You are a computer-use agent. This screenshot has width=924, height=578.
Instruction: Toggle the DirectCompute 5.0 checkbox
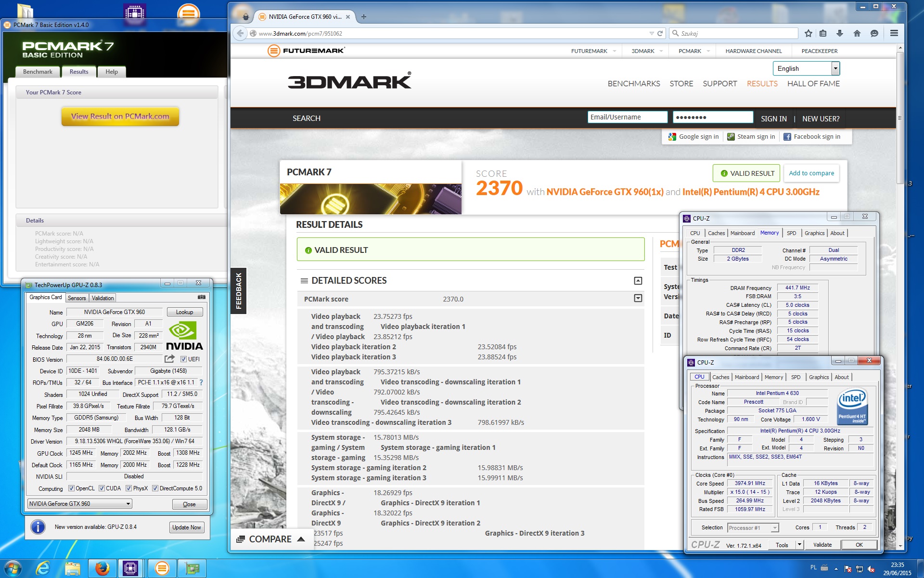(155, 488)
